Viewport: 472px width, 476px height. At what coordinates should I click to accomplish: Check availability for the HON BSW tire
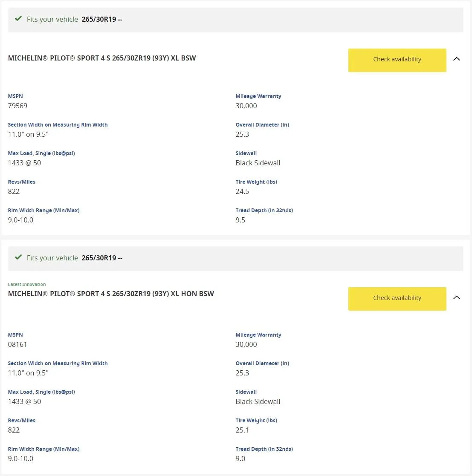click(x=397, y=298)
